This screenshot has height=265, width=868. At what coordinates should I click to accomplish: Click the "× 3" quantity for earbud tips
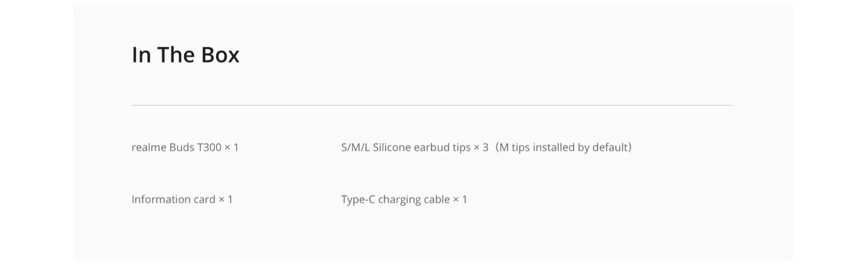click(x=481, y=147)
